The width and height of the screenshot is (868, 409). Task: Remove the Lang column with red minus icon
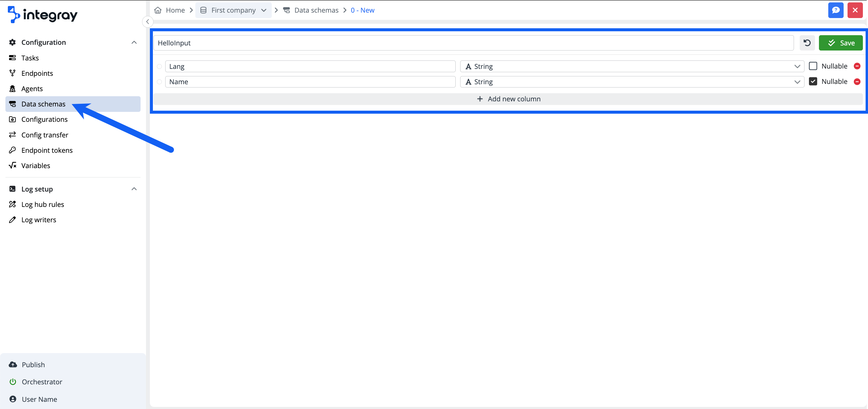857,66
